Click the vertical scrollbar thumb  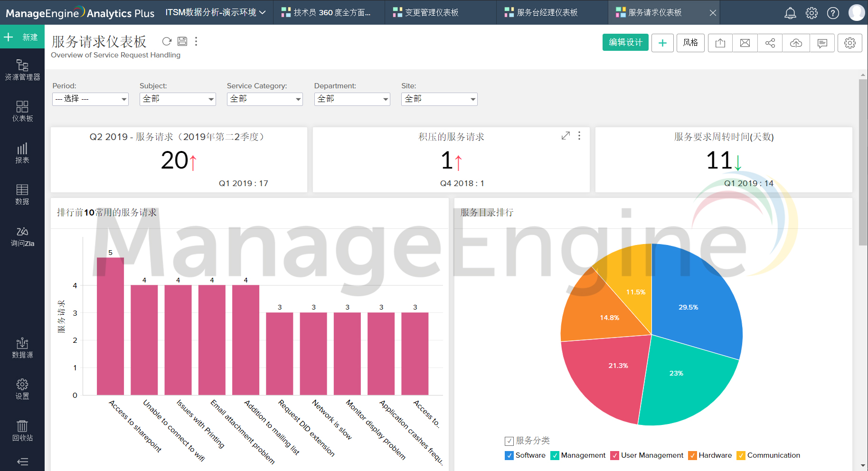click(x=863, y=162)
